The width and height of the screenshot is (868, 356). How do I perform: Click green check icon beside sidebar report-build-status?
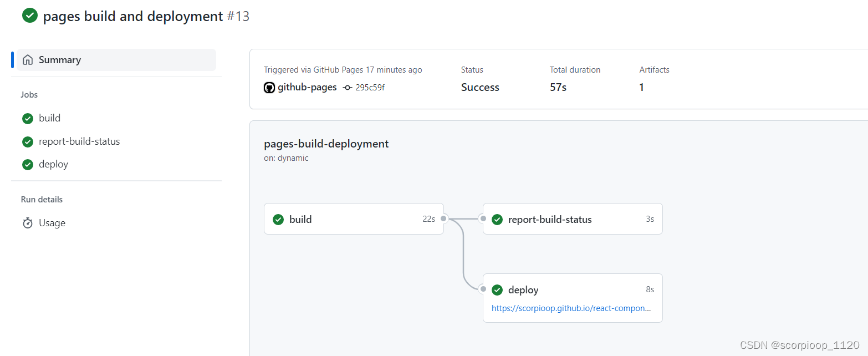point(28,142)
